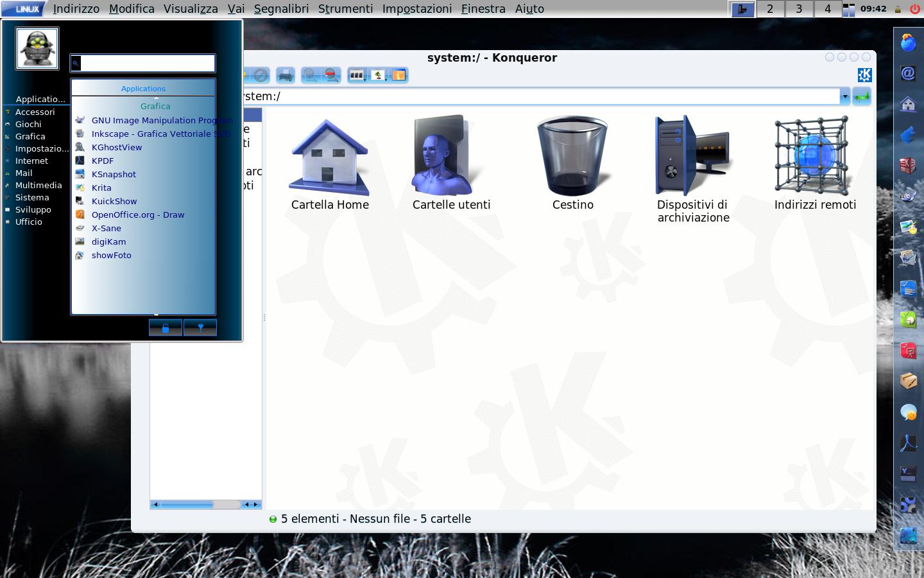Screen dimensions: 924x578
Task: Launch X-Sane scanner application
Action: pos(98,228)
